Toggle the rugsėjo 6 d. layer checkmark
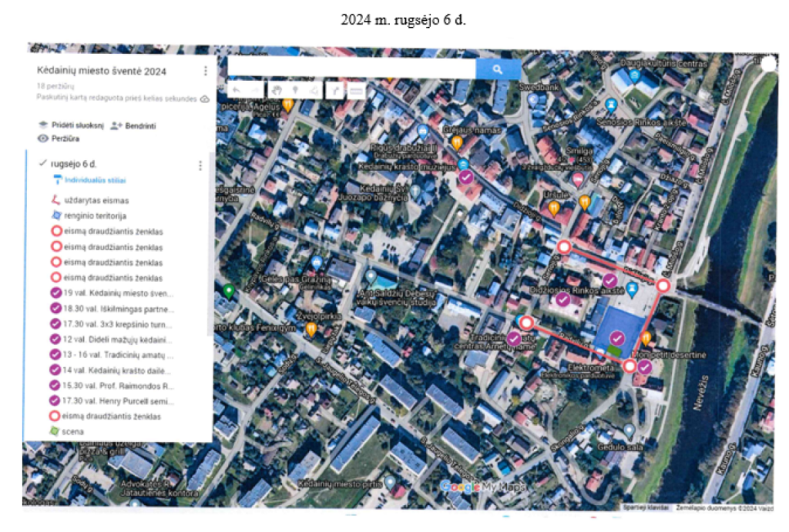 [42, 164]
